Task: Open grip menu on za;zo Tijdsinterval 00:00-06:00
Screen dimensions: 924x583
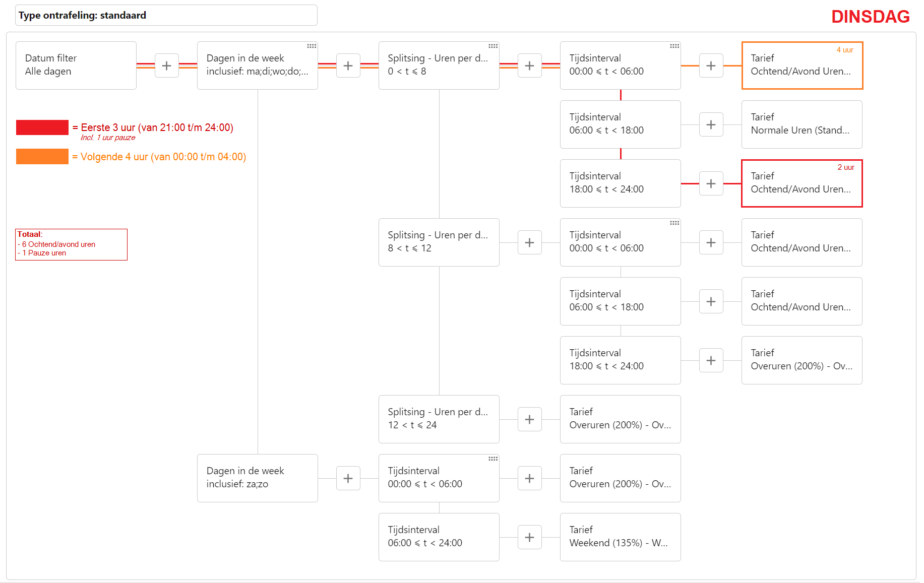Action: 493,459
